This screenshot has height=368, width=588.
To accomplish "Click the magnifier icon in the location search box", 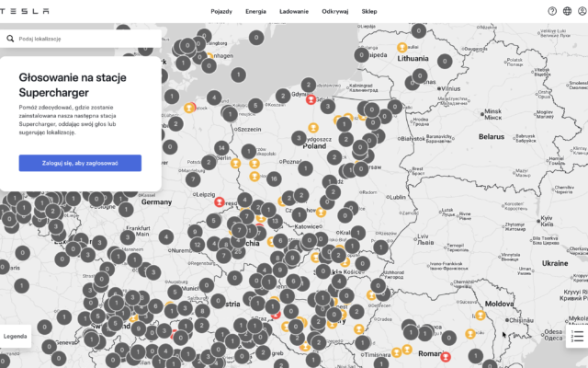I will tap(10, 39).
